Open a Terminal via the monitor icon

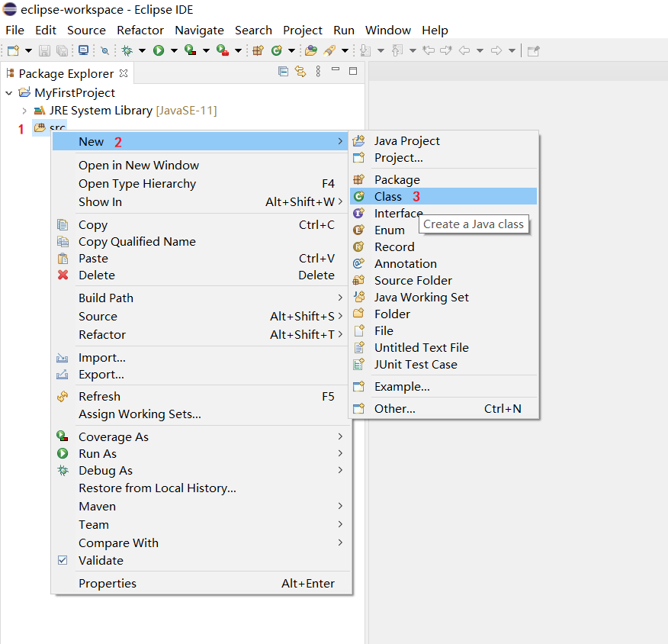[x=84, y=50]
